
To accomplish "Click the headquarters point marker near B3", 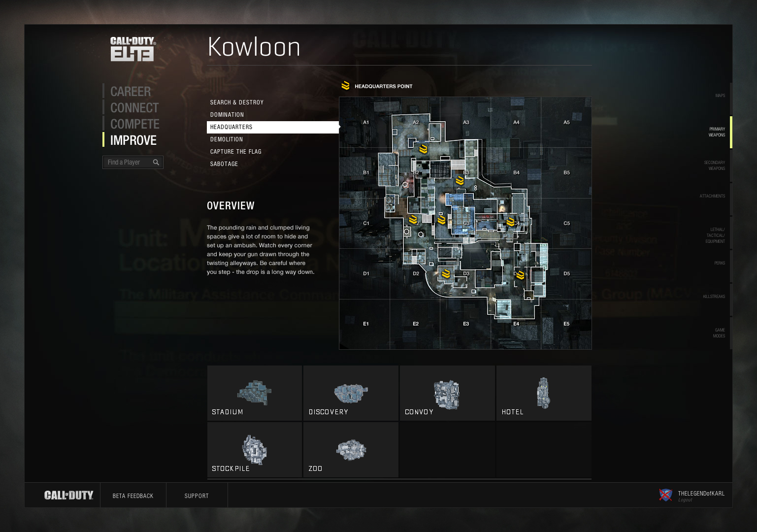I will [x=460, y=181].
